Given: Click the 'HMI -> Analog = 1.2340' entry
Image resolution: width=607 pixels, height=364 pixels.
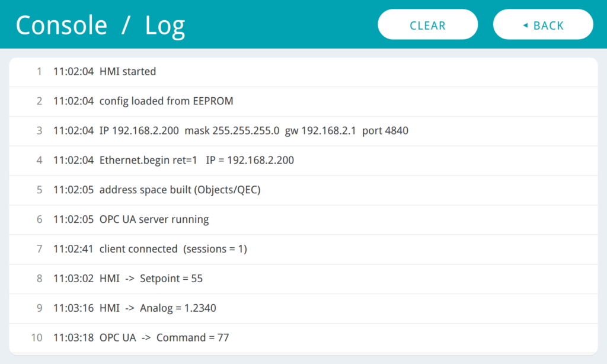Looking at the screenshot, I should click(303, 309).
